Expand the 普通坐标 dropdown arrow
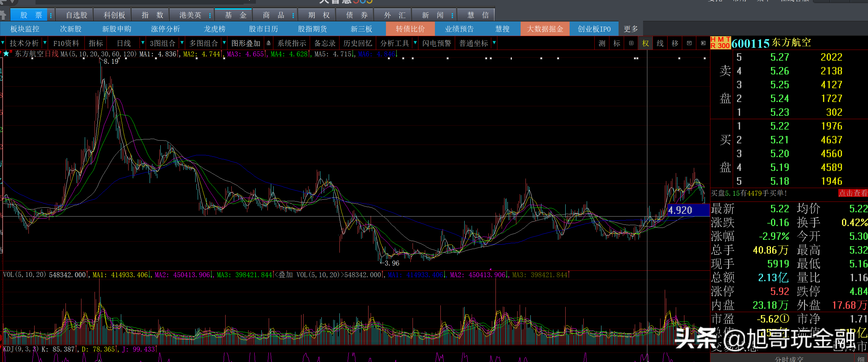This screenshot has height=362, width=868. point(494,43)
